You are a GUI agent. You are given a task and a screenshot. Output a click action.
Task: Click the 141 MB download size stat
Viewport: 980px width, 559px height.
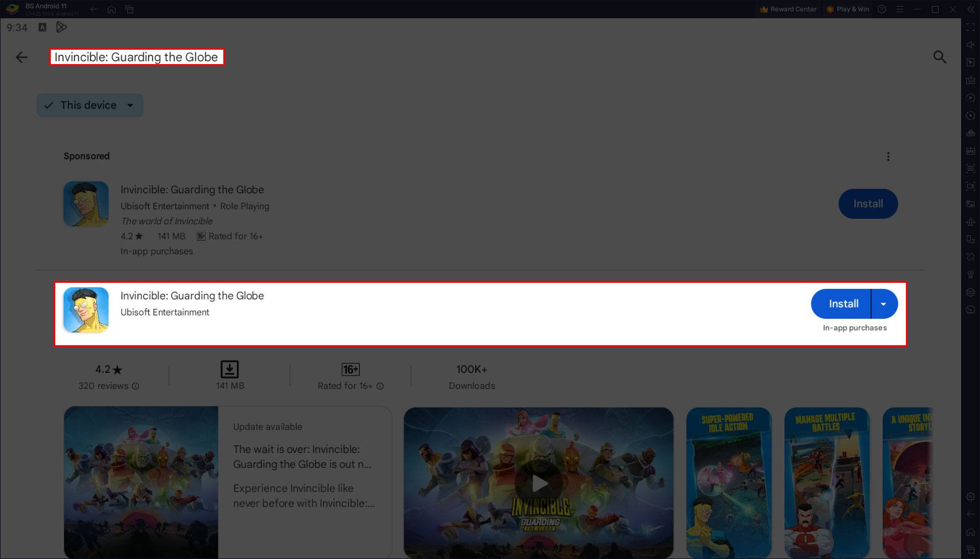coord(229,376)
